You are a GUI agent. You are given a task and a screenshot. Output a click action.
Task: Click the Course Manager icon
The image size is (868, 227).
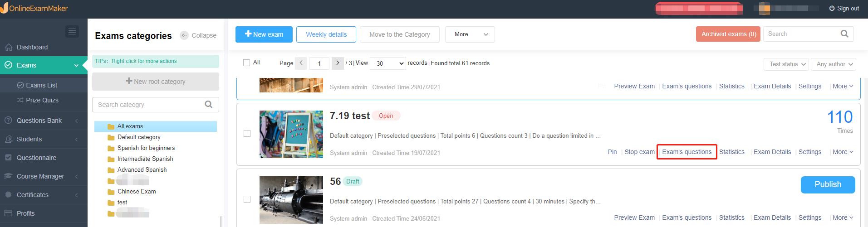click(8, 176)
